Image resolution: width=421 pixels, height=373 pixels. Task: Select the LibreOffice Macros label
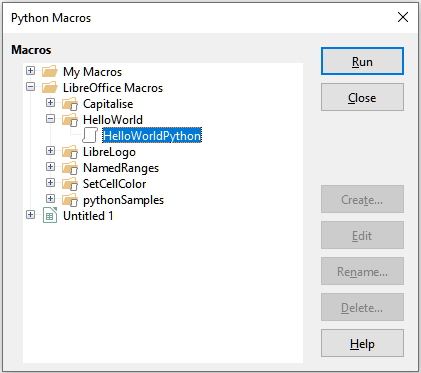113,88
